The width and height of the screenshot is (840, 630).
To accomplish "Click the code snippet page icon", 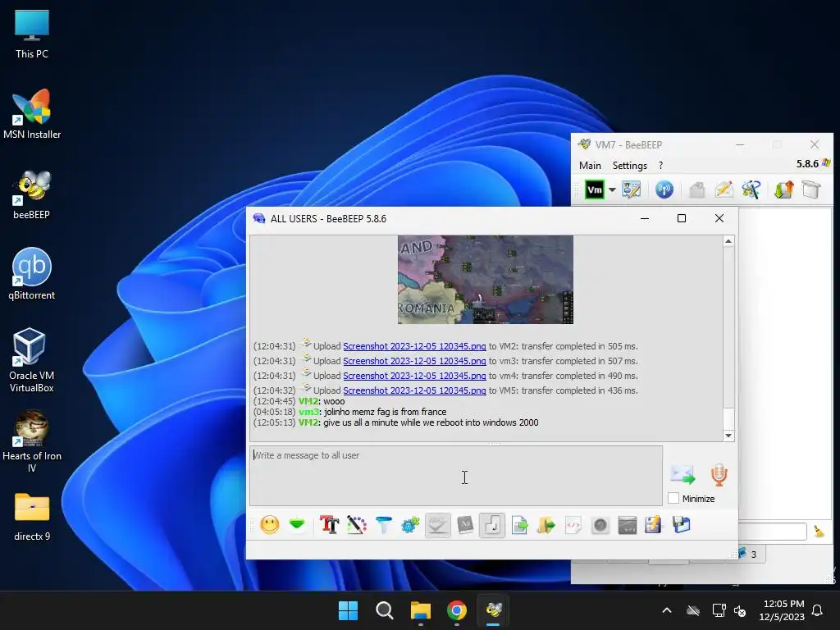I will click(x=573, y=525).
